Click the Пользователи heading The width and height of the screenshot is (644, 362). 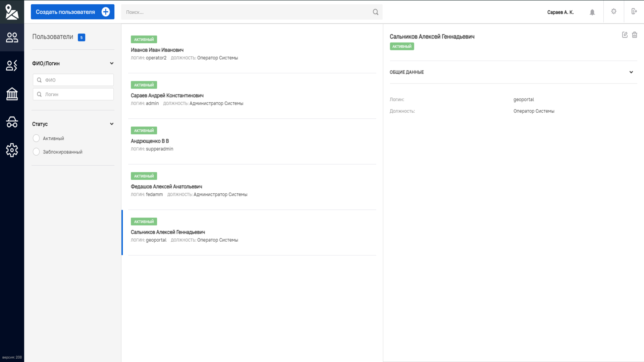tap(53, 37)
